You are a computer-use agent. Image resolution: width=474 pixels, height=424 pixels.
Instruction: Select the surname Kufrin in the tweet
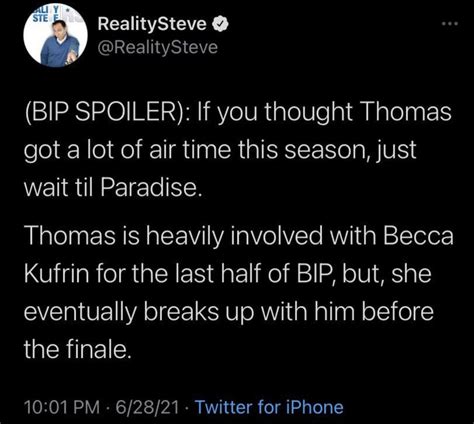pyautogui.click(x=57, y=273)
